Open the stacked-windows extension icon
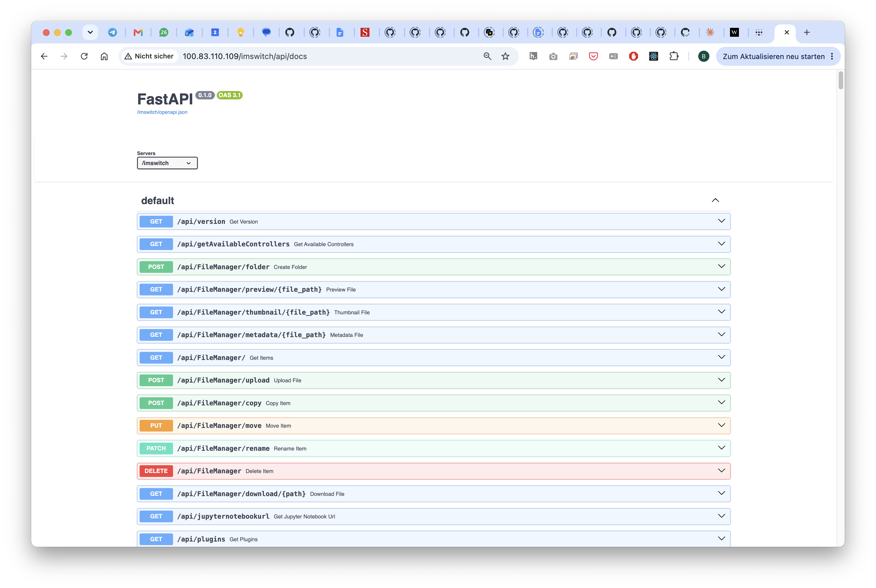Screen dimensions: 876x588 (x=573, y=56)
